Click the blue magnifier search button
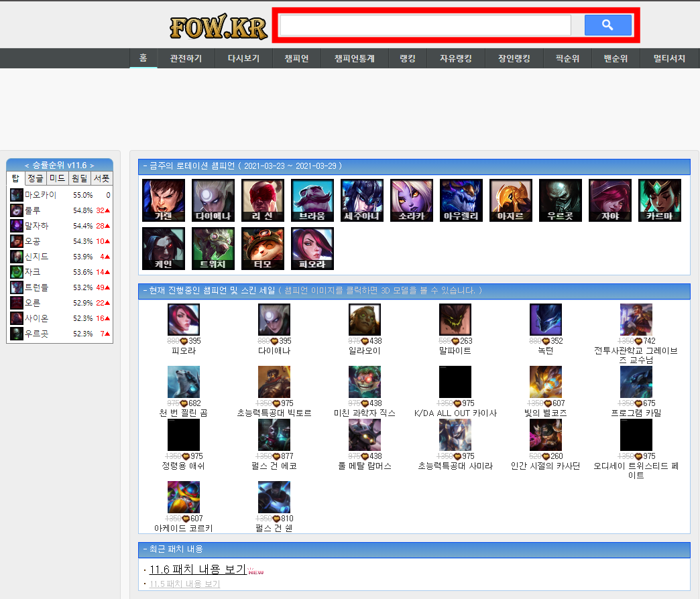700x599 pixels. (x=607, y=25)
